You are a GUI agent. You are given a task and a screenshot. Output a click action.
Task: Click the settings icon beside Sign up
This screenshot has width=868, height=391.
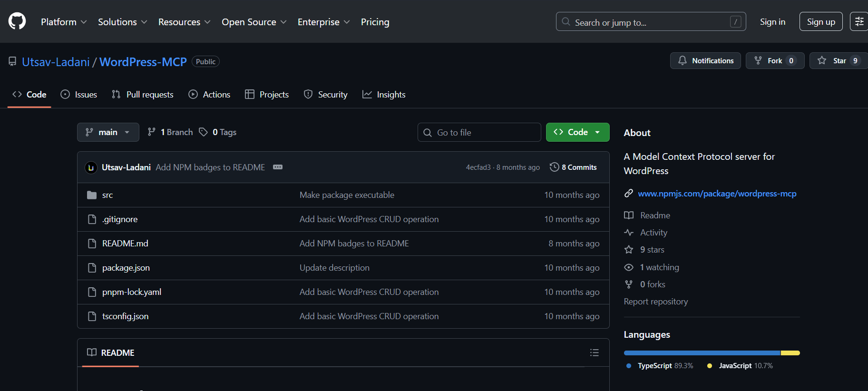click(859, 21)
